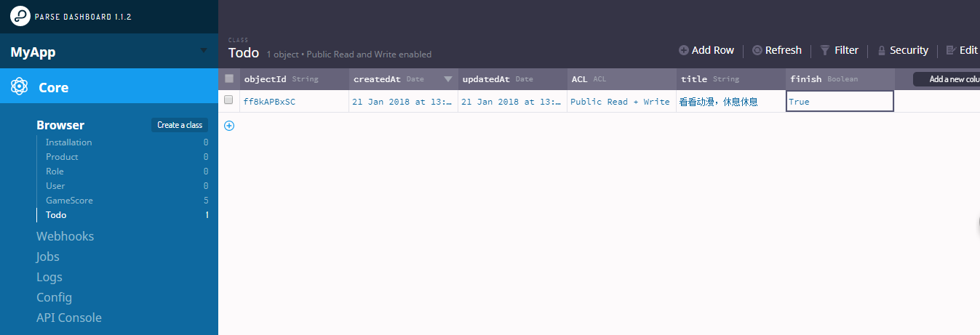Viewport: 980px width, 335px height.
Task: Click the createdAt column header
Action: [x=403, y=78]
